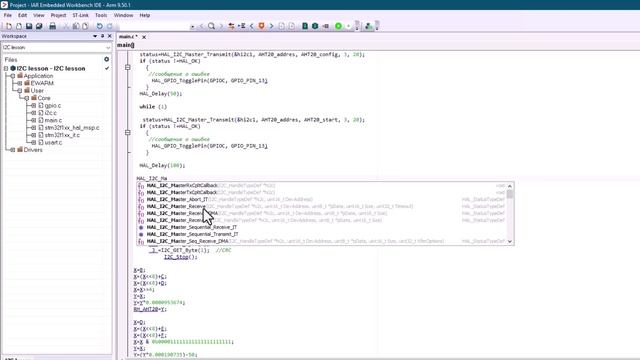640x360 pixels.
Task: Open the Window menu
Action: point(123,15)
